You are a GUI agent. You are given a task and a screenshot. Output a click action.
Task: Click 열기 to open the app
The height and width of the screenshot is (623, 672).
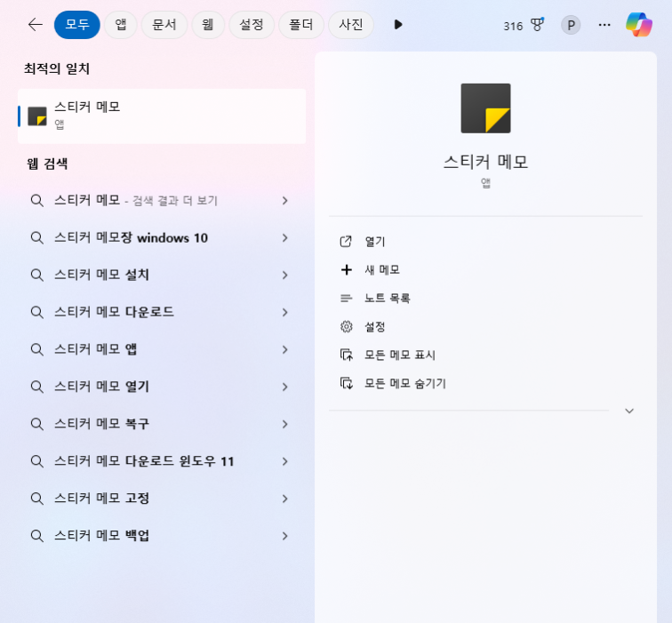click(x=375, y=242)
